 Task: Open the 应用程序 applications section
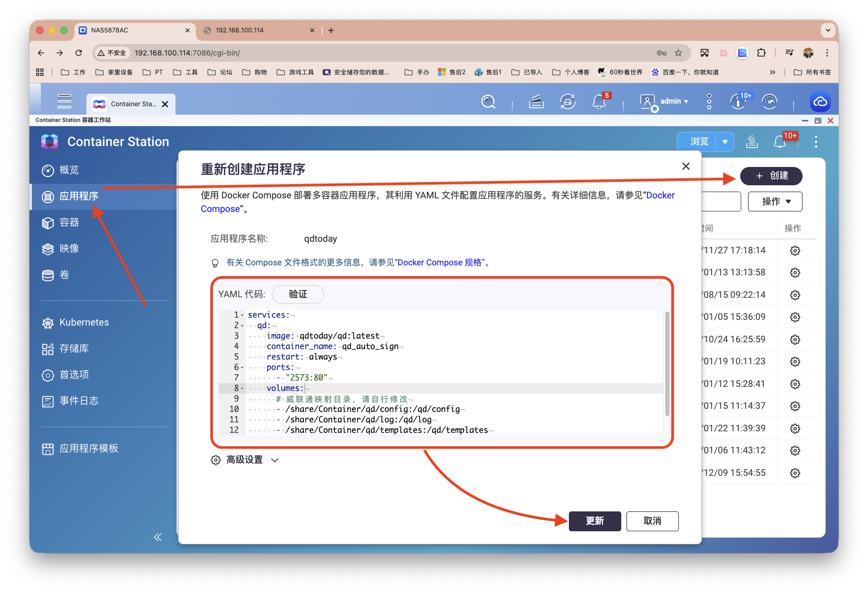tap(78, 196)
